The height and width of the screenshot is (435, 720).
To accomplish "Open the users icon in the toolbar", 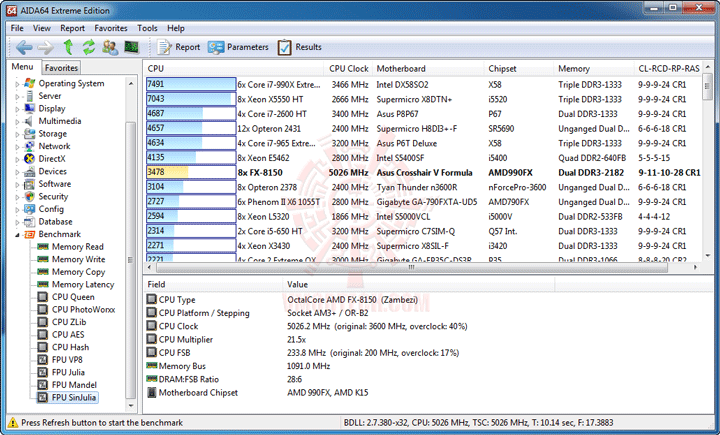I will point(110,47).
